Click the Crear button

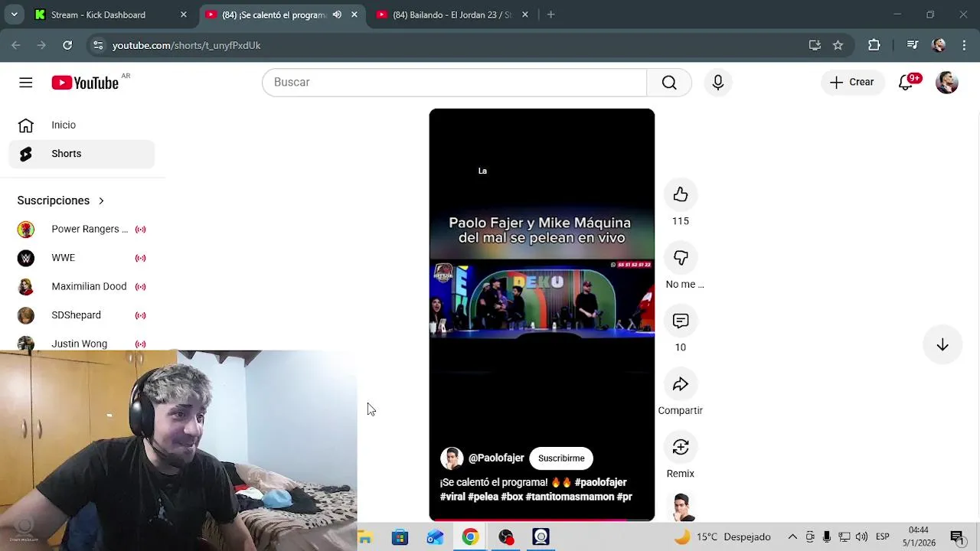[852, 82]
